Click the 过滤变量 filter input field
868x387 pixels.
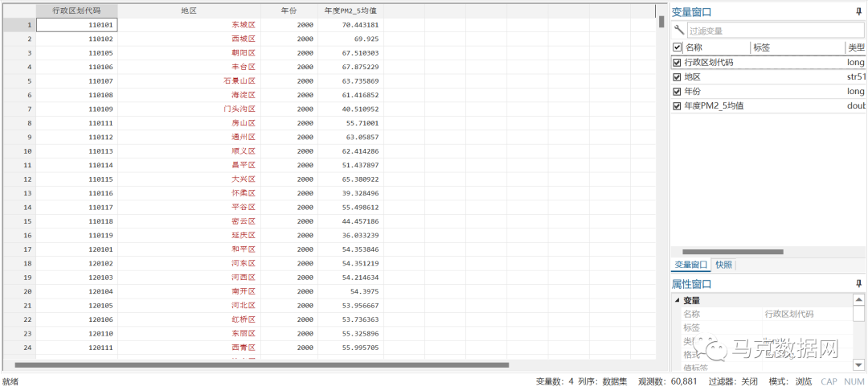tap(776, 31)
